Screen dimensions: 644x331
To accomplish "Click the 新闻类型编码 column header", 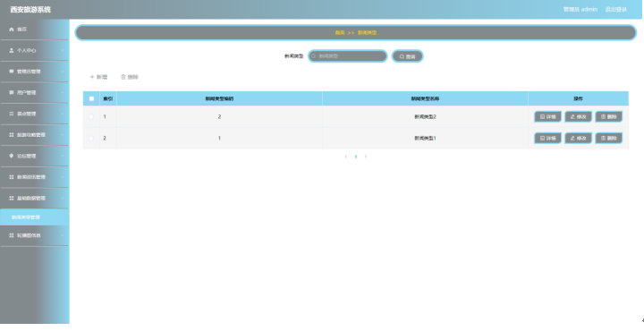I will click(219, 98).
